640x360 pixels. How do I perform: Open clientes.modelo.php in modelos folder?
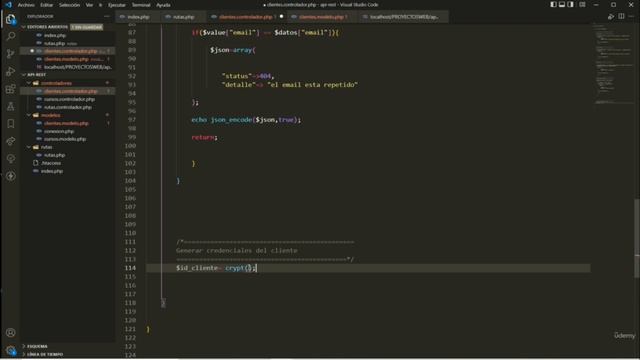pos(67,123)
